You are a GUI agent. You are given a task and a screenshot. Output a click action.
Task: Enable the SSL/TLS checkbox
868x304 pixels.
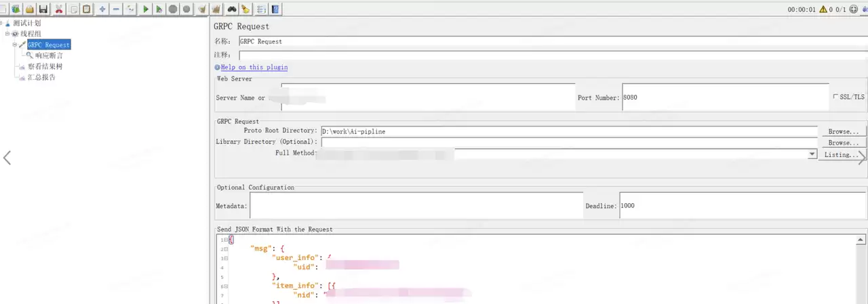835,97
